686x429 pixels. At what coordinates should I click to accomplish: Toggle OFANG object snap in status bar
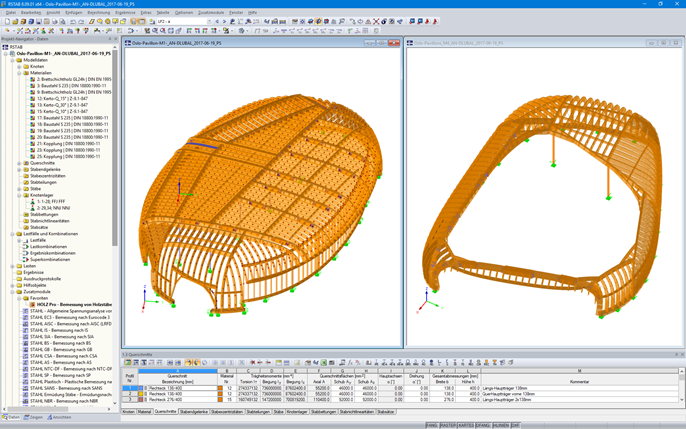(483, 425)
